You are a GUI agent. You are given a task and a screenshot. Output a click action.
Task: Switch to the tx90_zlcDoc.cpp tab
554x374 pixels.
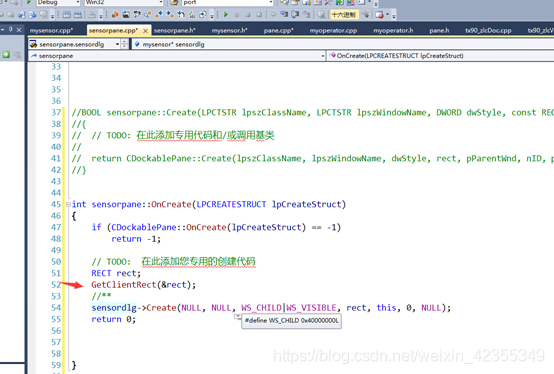[488, 30]
